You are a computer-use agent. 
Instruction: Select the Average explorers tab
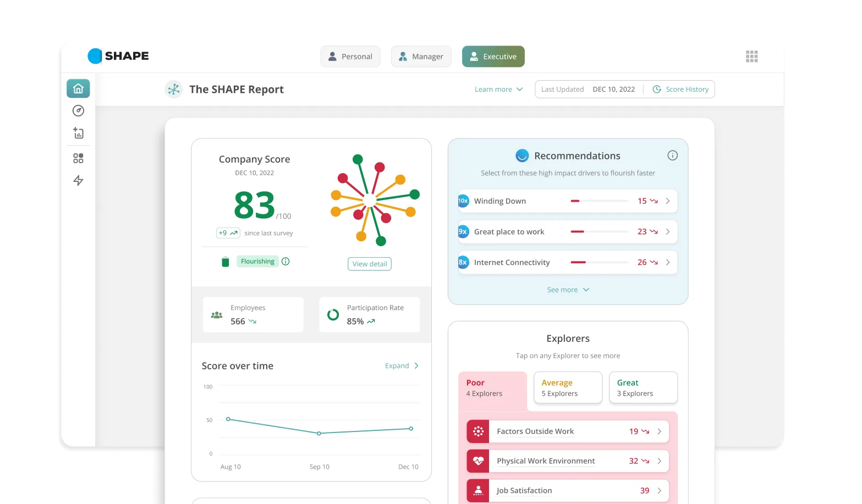pyautogui.click(x=568, y=387)
